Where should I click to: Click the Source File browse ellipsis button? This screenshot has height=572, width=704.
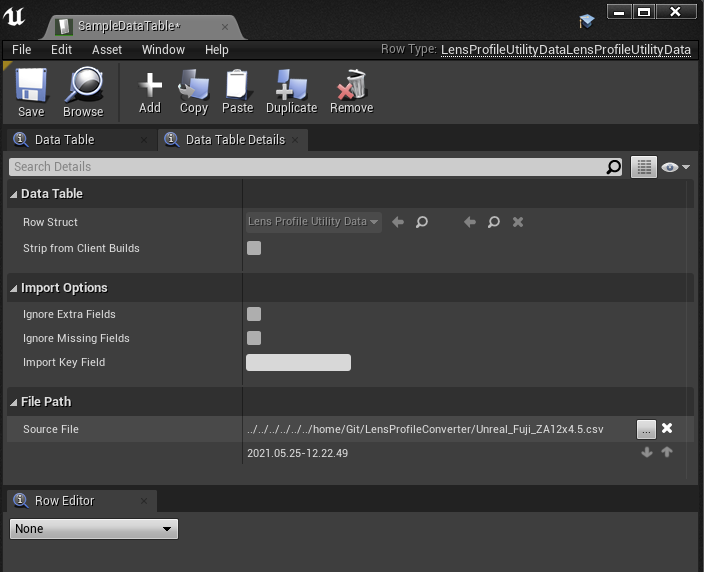[x=646, y=429]
